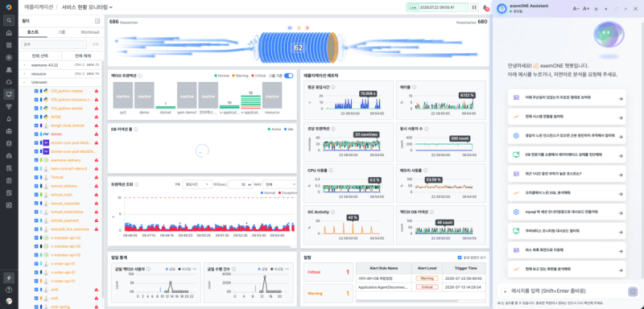Uncheck the show only triggered alerts checkbox
Screen dimensions: 644x309
pyautogui.click(x=460, y=257)
